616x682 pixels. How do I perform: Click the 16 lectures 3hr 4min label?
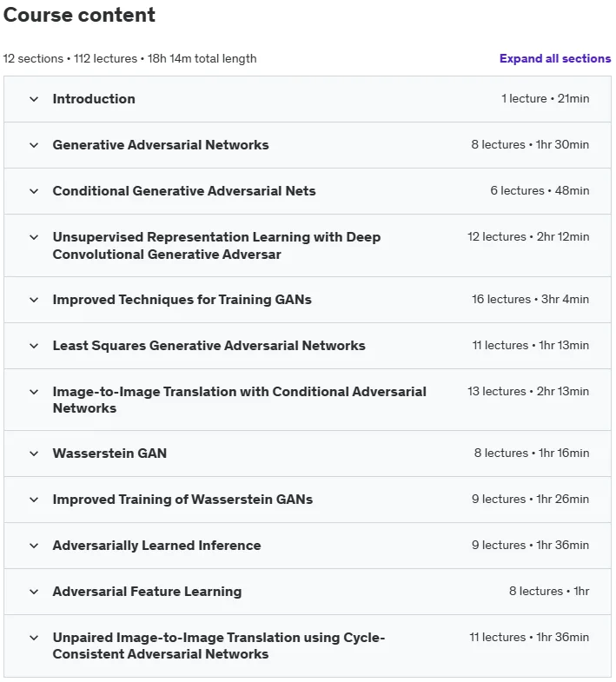click(530, 300)
